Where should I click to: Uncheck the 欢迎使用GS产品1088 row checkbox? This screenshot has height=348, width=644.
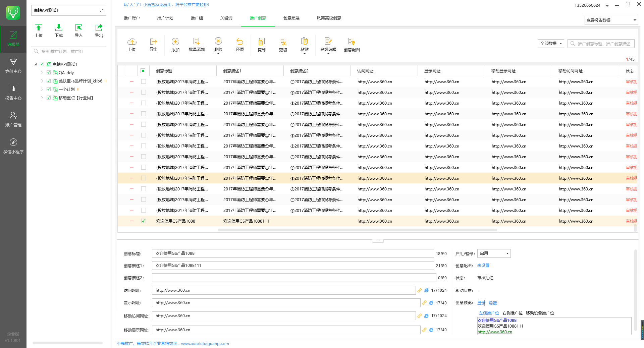(144, 221)
